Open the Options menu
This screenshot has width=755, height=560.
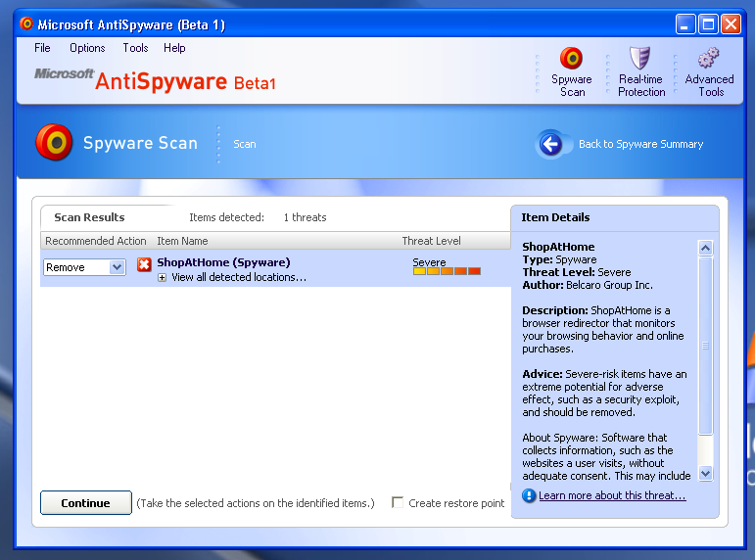[x=87, y=48]
